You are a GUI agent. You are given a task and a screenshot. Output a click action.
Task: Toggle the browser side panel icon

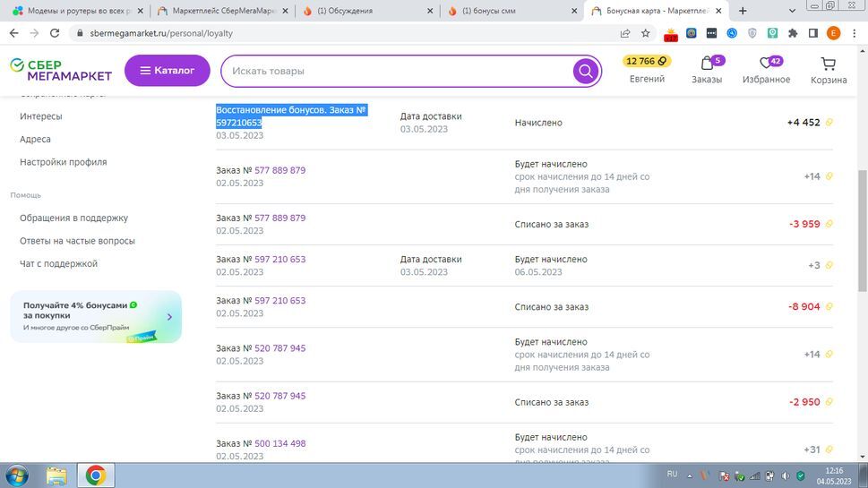click(x=813, y=33)
